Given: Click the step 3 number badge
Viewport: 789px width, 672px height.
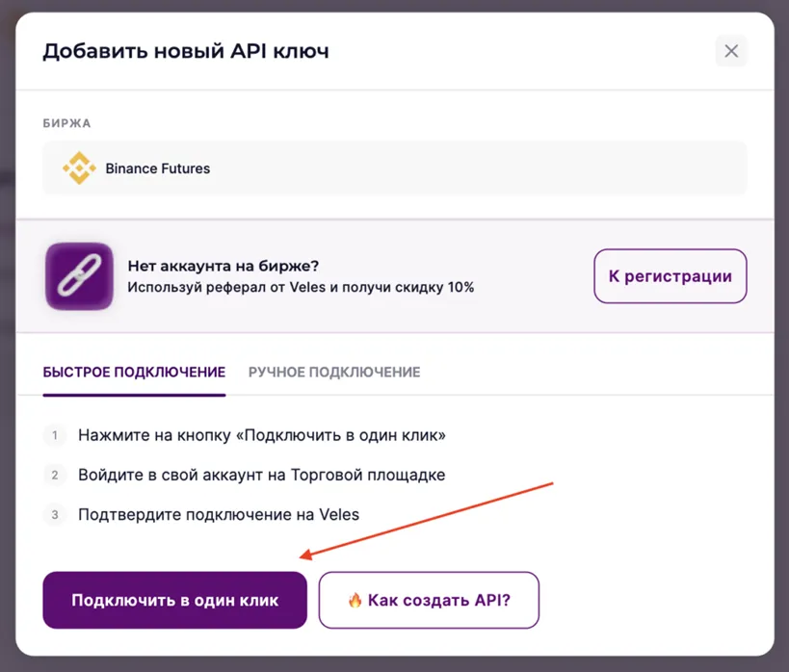Looking at the screenshot, I should click(x=54, y=514).
